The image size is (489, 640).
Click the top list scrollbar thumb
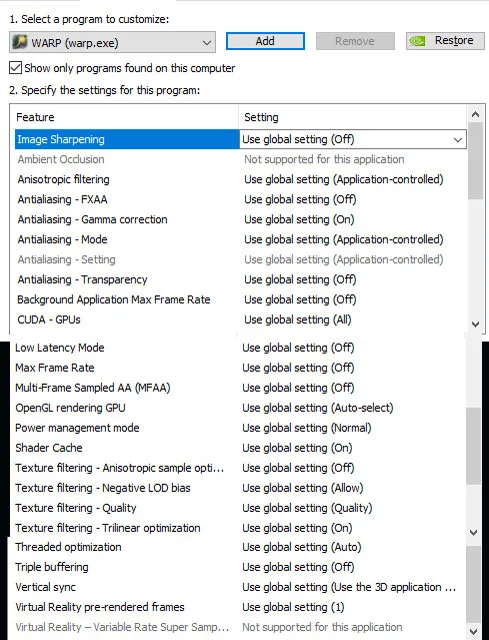(475, 160)
